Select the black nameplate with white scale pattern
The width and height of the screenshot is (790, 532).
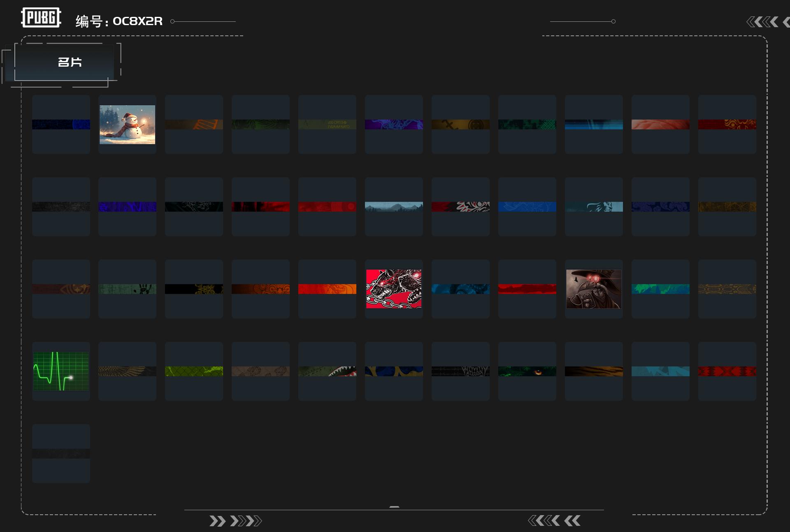460,371
